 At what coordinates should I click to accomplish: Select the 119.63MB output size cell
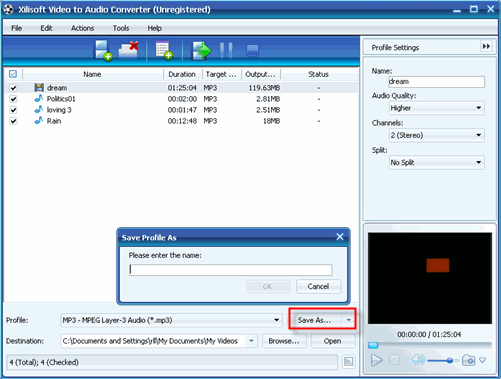264,88
